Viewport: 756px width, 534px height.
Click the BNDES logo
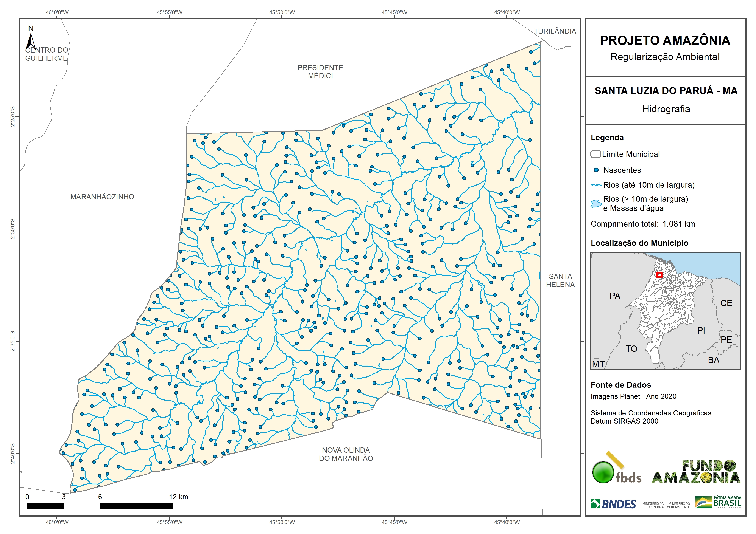(613, 504)
